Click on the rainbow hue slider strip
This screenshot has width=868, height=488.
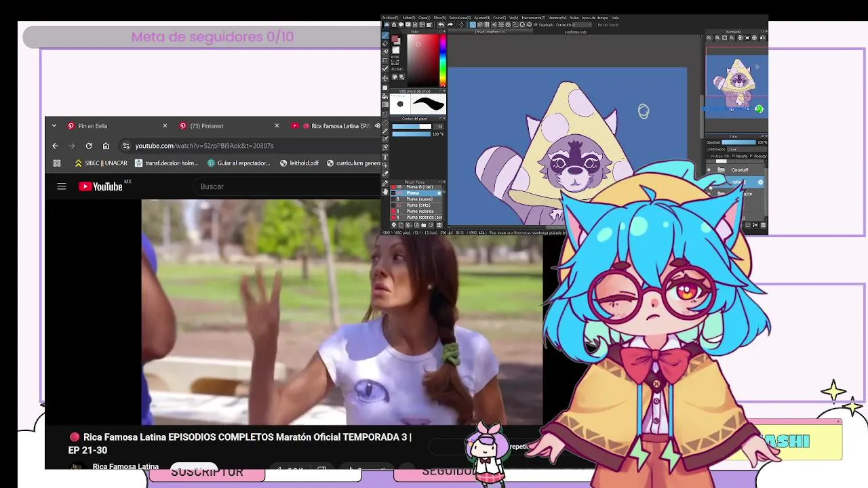point(443,60)
